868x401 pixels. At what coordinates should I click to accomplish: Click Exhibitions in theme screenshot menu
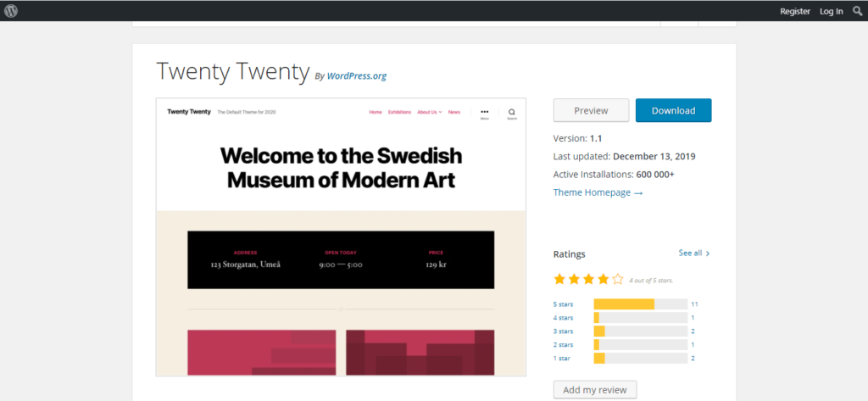(400, 112)
